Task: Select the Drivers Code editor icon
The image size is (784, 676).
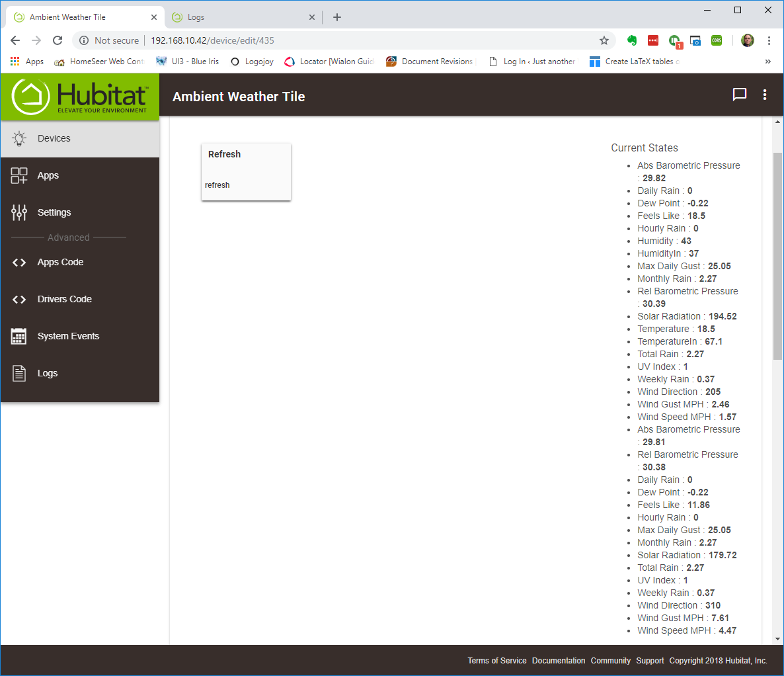Action: tap(19, 299)
